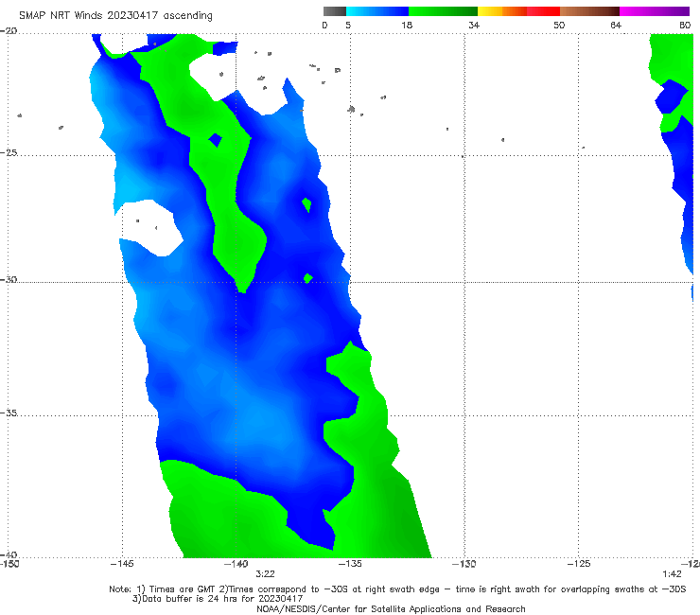Screen dimensions: 700x615
Task: Click the color bar label '50'
Action: pyautogui.click(x=559, y=25)
